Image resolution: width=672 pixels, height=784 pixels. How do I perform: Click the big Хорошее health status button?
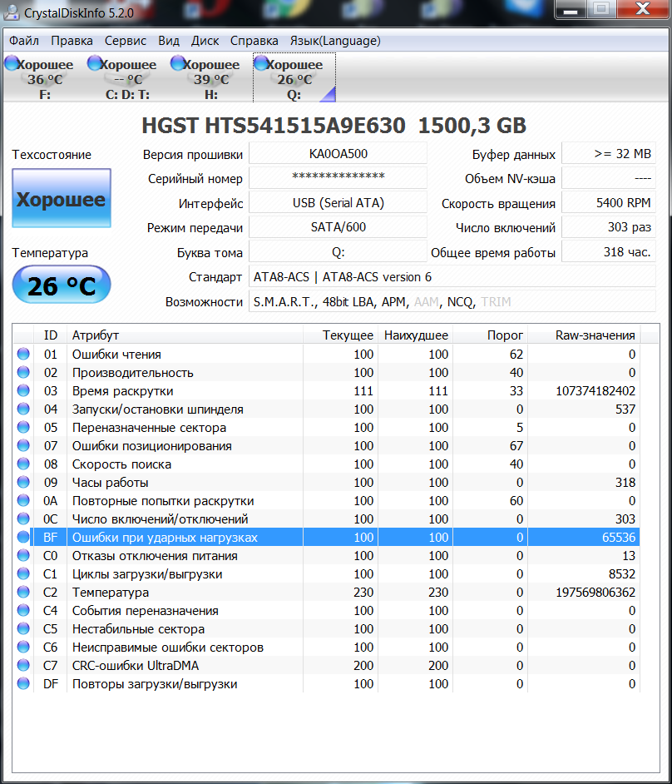62,199
